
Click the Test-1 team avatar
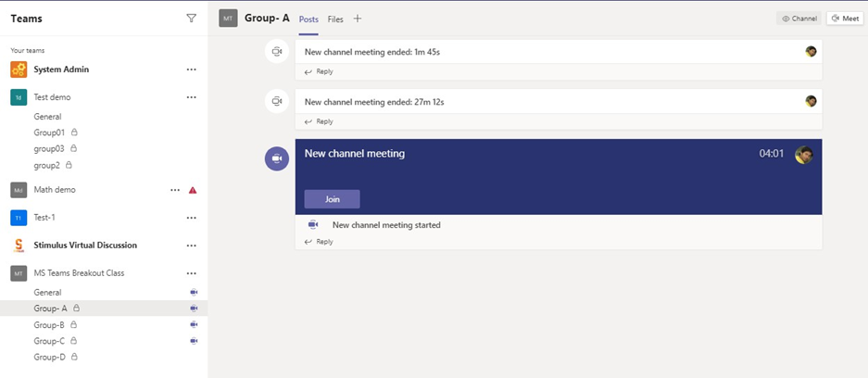[x=19, y=218]
